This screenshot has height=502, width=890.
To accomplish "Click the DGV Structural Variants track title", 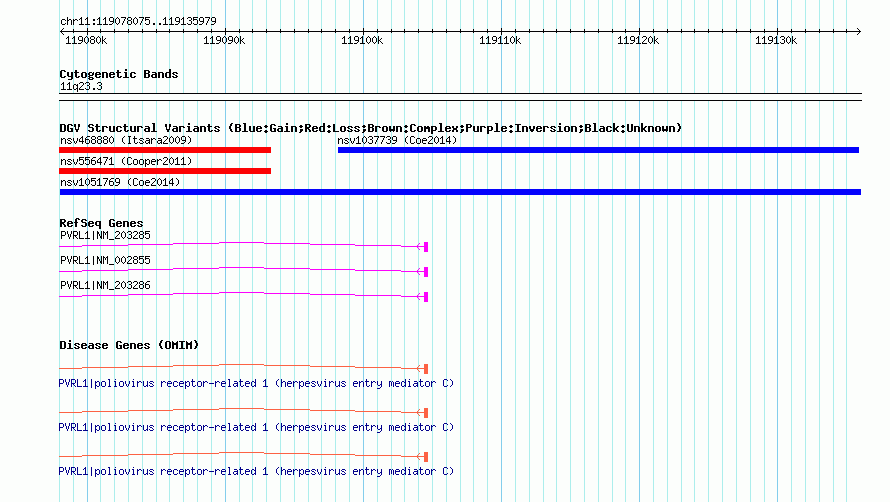I will [370, 128].
